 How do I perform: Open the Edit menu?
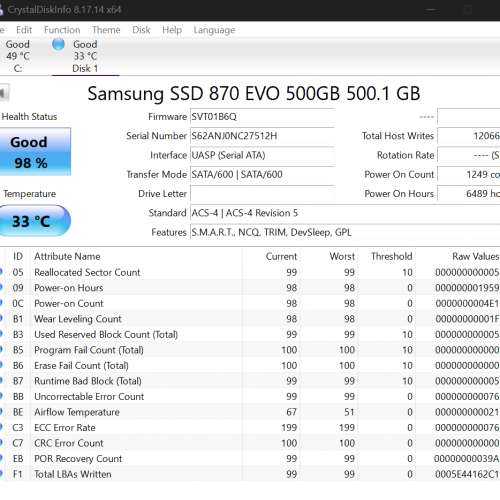pyautogui.click(x=24, y=30)
